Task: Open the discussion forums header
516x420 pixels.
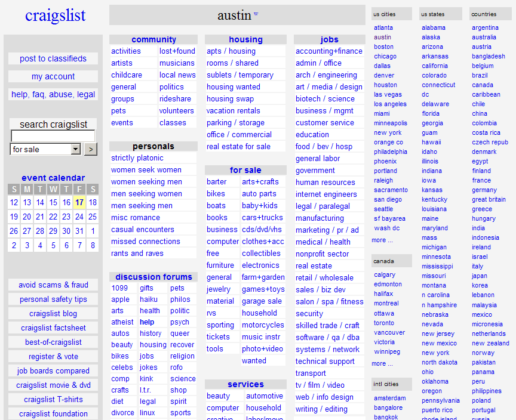Action: coord(153,277)
